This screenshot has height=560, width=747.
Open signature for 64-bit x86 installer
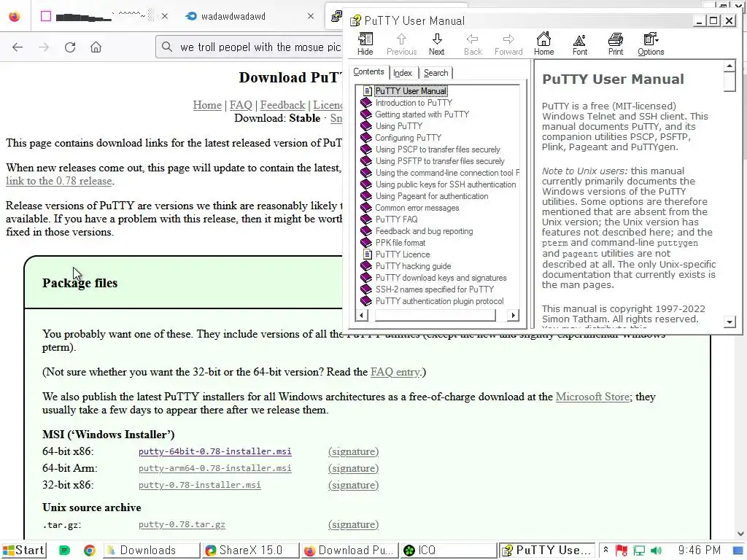[353, 451]
